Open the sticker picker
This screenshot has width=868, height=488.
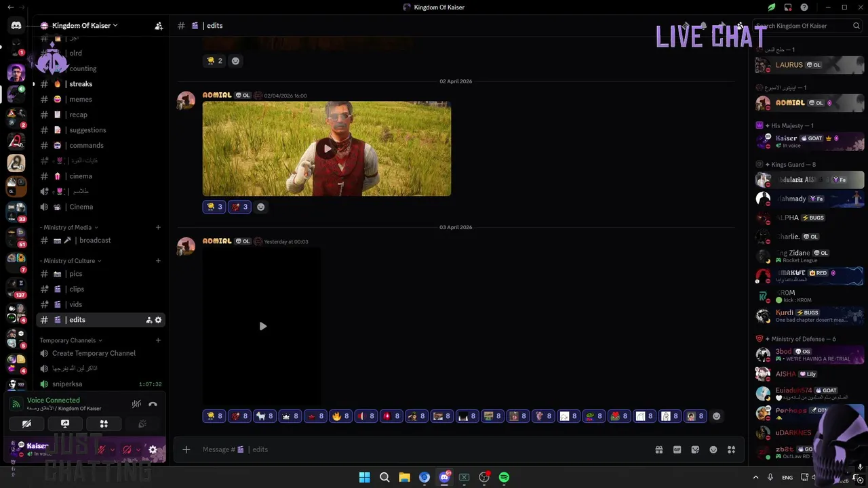coord(695,449)
